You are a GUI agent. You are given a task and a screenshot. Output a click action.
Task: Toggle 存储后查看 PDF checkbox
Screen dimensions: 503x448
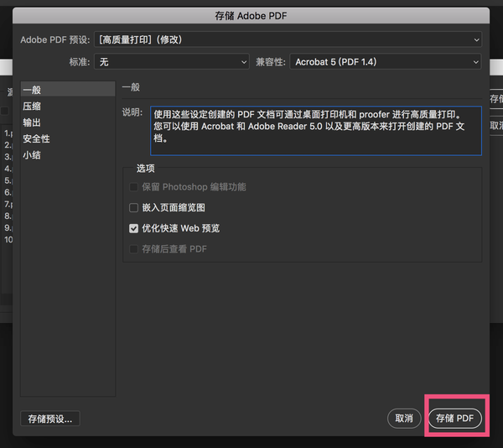click(133, 249)
